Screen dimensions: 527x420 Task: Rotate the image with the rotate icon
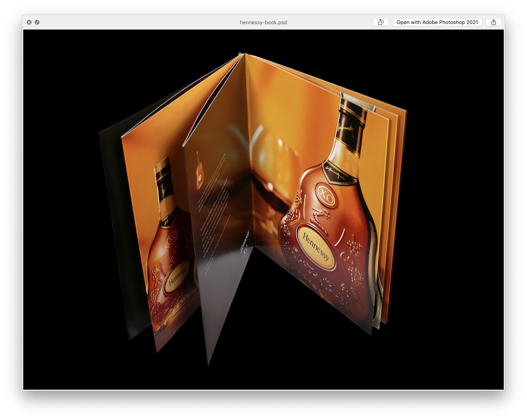click(x=381, y=22)
